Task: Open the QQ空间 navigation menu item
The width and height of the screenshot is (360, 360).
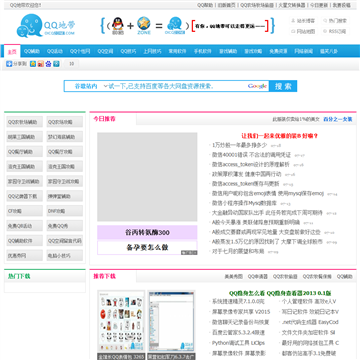Action: click(105, 51)
